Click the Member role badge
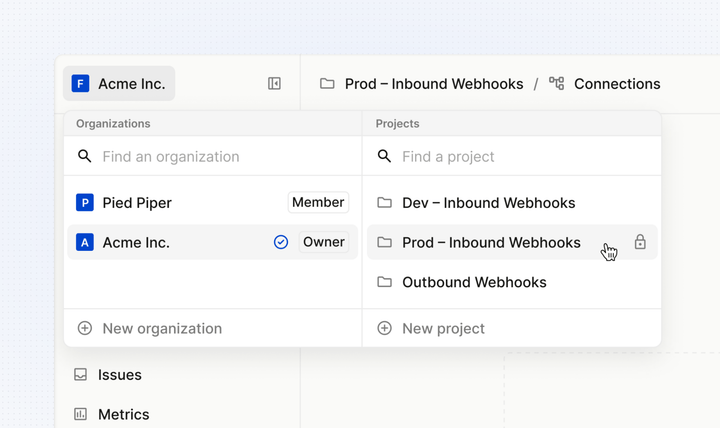This screenshot has height=428, width=720. click(x=318, y=203)
